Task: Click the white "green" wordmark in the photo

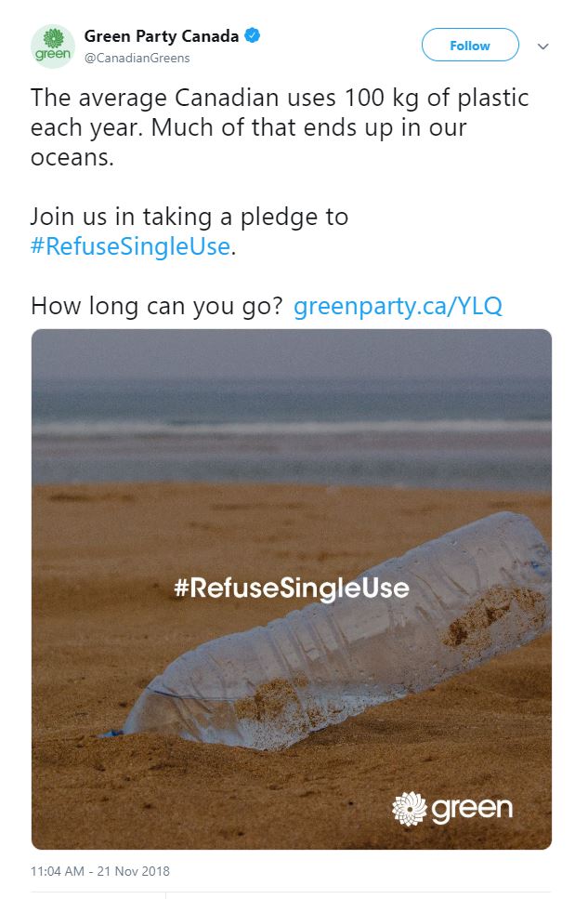Action: click(x=471, y=807)
